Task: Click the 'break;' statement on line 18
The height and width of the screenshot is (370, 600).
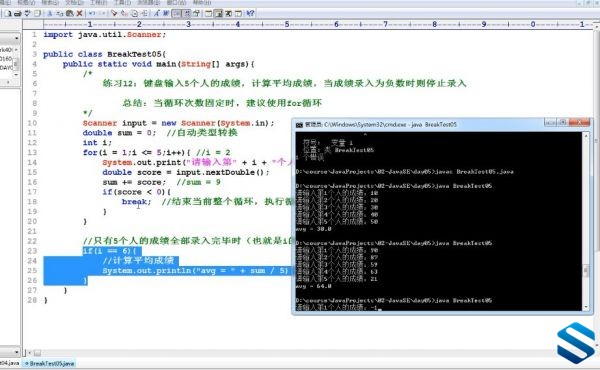Action: (x=137, y=202)
